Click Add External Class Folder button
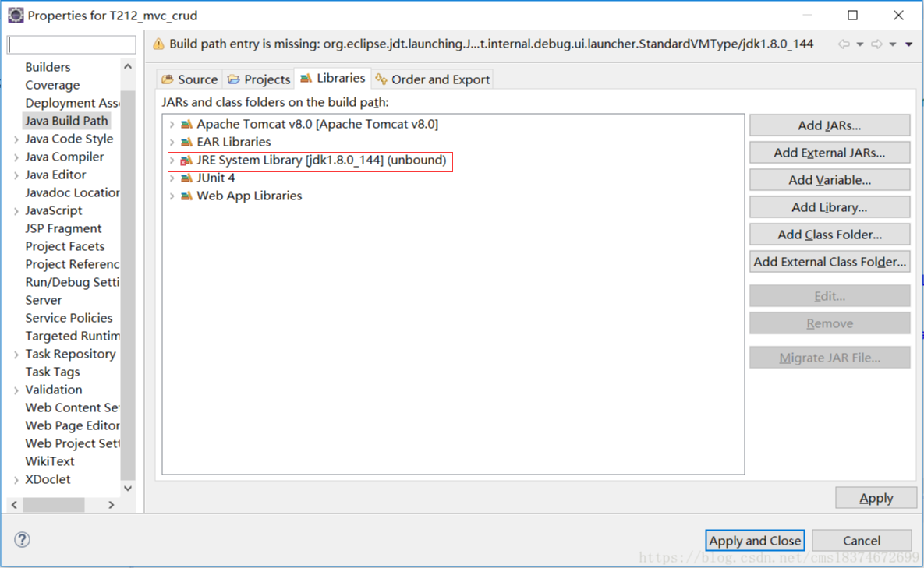Viewport: 924px width, 568px height. pyautogui.click(x=829, y=262)
